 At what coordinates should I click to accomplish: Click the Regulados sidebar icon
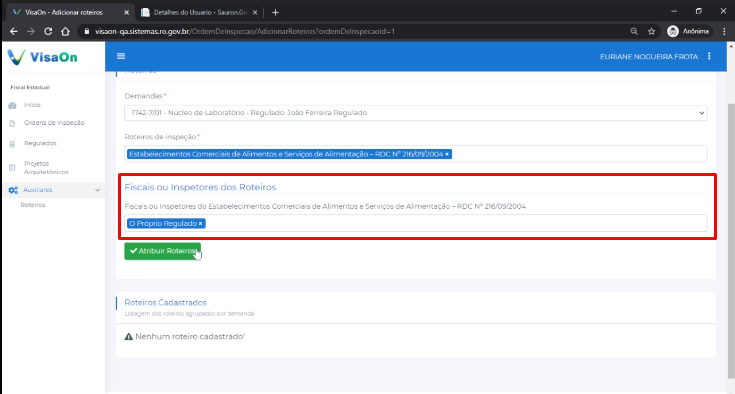12,144
